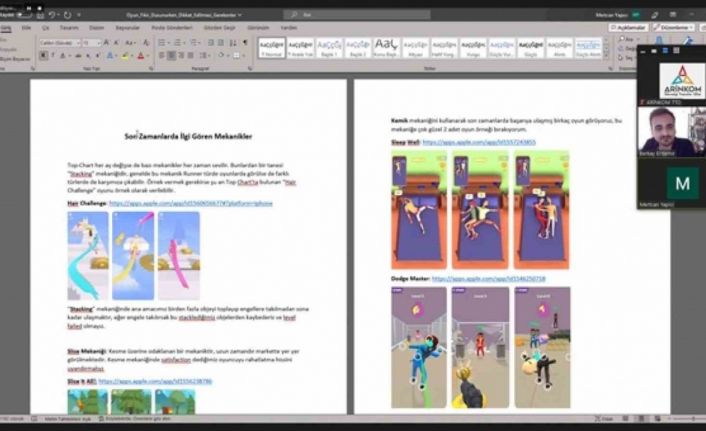This screenshot has height=431, width=706.
Task: Open the Dodge Master app store link
Action: [489, 279]
